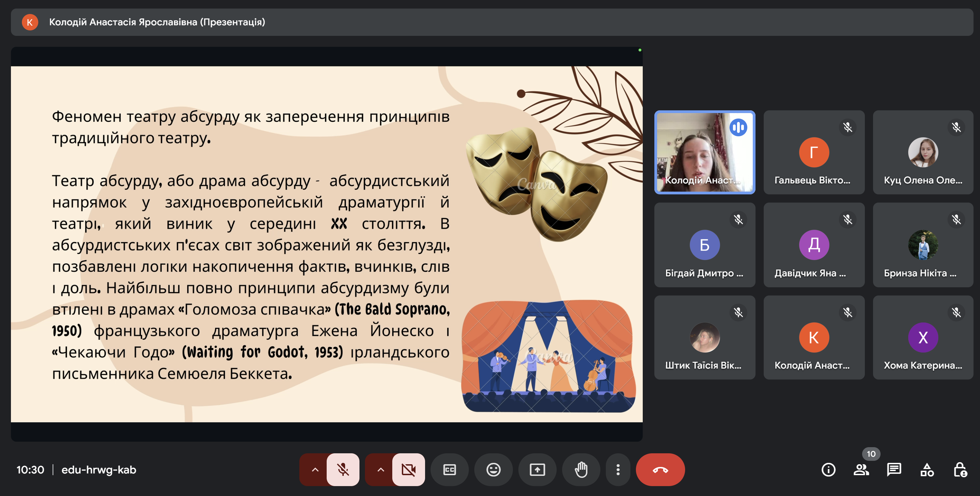The width and height of the screenshot is (980, 496).
Task: Select the Гальвець Вікто participant tile
Action: [x=814, y=152]
